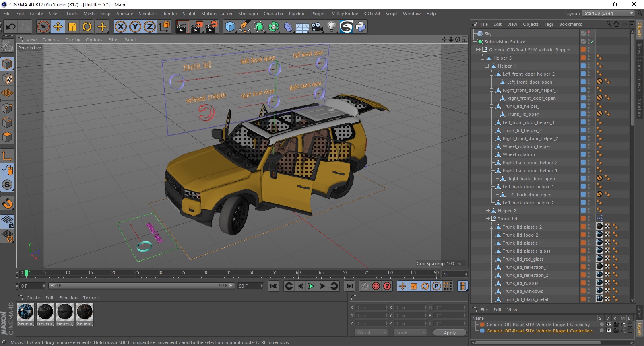Toggle visibility dots of Wheel_rotation
This screenshot has height=346, width=644.
pyautogui.click(x=588, y=154)
